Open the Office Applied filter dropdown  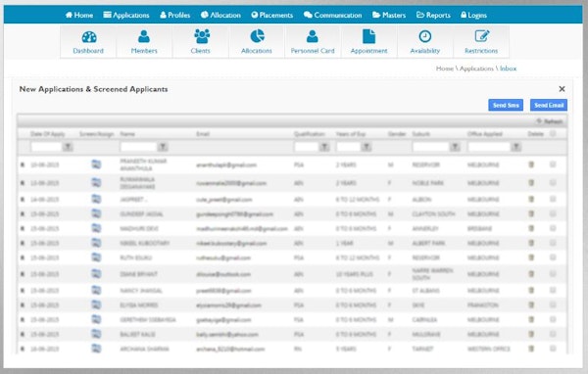516,147
